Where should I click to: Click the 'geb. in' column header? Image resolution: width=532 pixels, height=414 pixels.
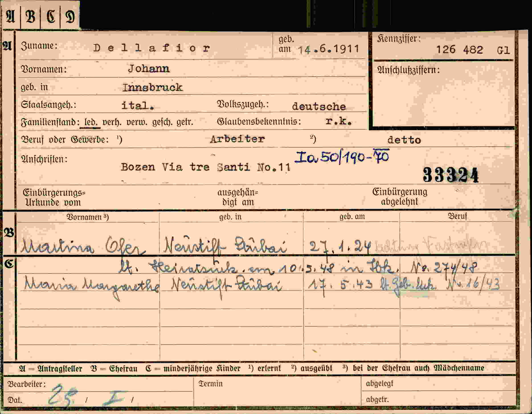pyautogui.click(x=230, y=217)
